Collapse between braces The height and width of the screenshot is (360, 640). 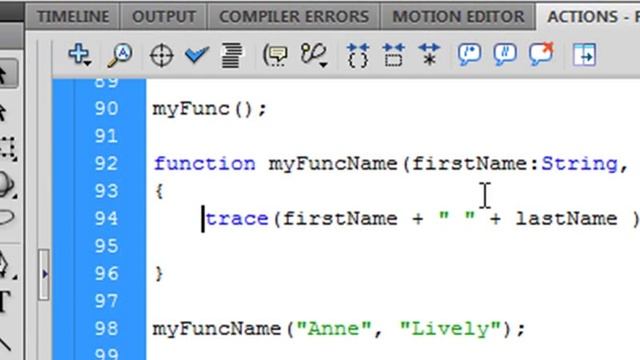358,55
